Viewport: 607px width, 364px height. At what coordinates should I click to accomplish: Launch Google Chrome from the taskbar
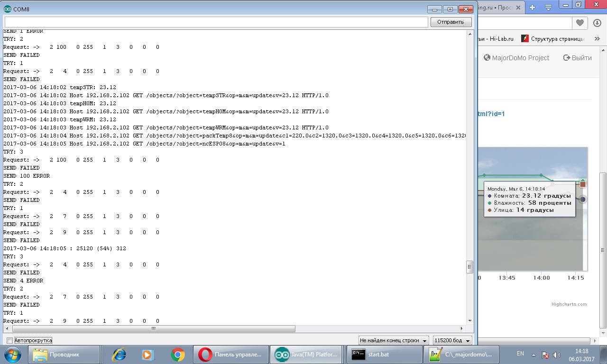tap(178, 355)
